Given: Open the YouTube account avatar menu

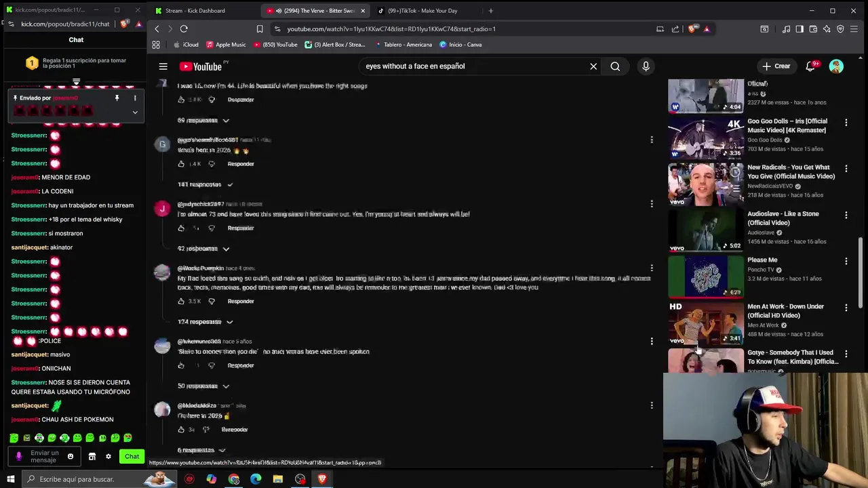Looking at the screenshot, I should coord(836,66).
